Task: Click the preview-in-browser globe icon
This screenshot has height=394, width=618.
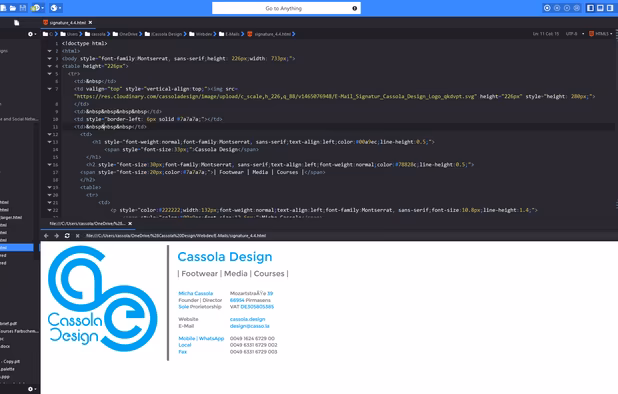Action: [54, 8]
